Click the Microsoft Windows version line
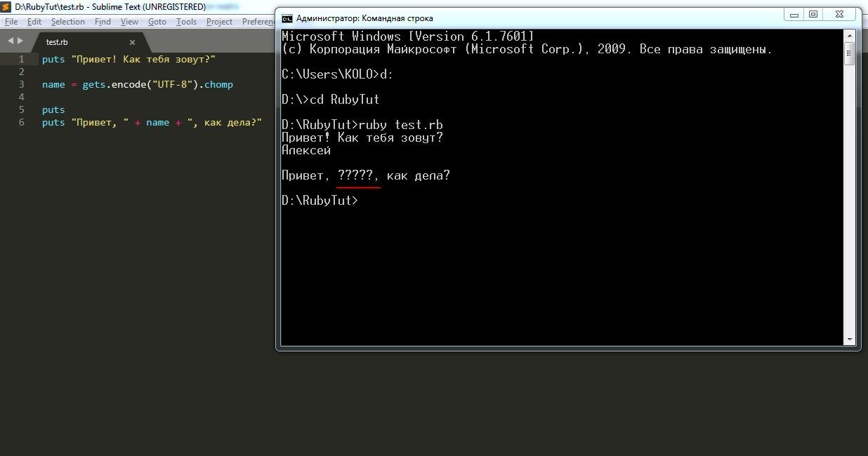 coord(408,36)
